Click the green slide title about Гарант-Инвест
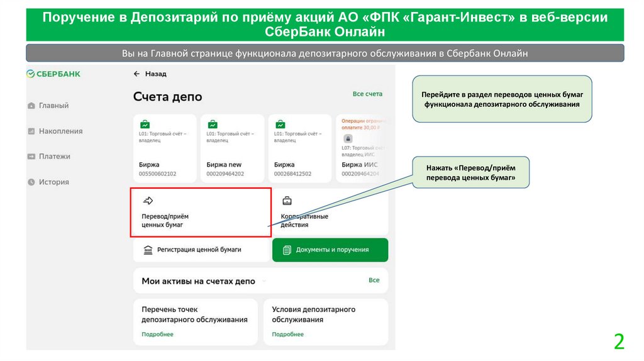The image size is (644, 361). click(325, 25)
